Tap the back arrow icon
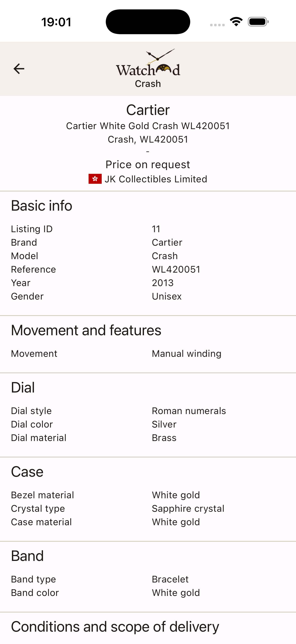 coord(19,69)
